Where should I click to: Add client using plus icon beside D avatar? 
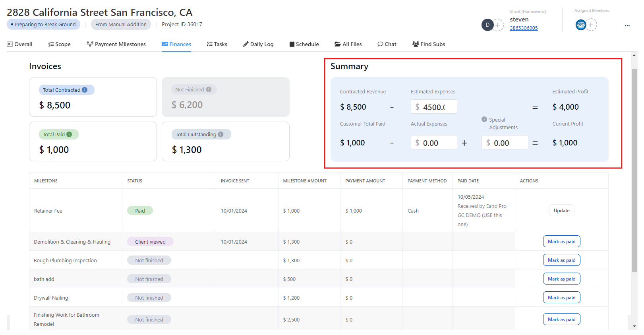coord(497,25)
